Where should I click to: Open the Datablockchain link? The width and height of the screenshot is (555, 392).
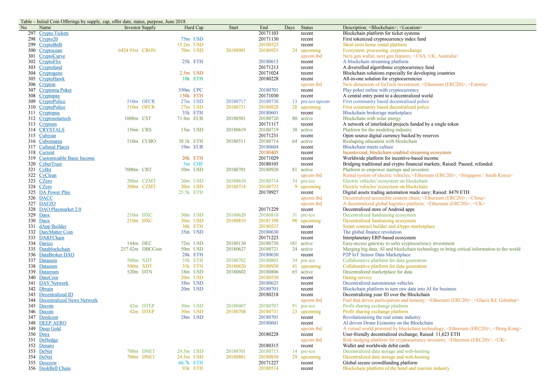pyautogui.click(x=54, y=249)
